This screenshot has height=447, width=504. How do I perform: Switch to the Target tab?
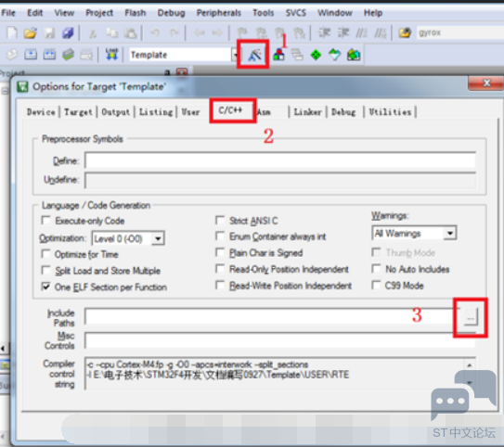(x=78, y=112)
